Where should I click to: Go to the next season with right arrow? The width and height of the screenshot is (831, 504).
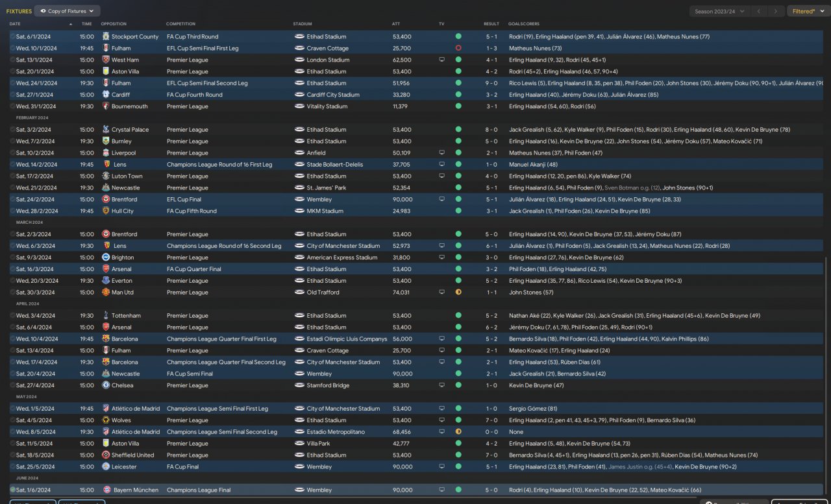tap(776, 11)
